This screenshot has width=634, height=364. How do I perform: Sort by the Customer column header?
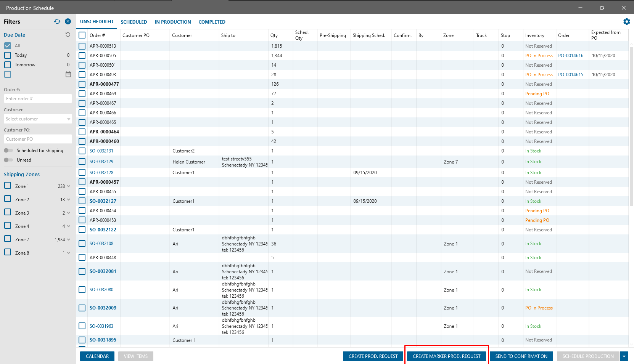(182, 35)
